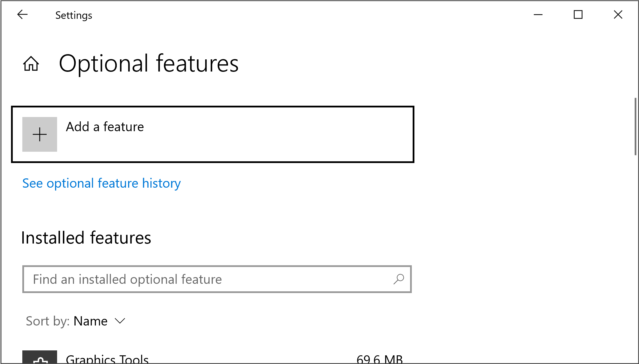Image resolution: width=639 pixels, height=364 pixels.
Task: Click the back arrow navigation icon
Action: point(22,15)
